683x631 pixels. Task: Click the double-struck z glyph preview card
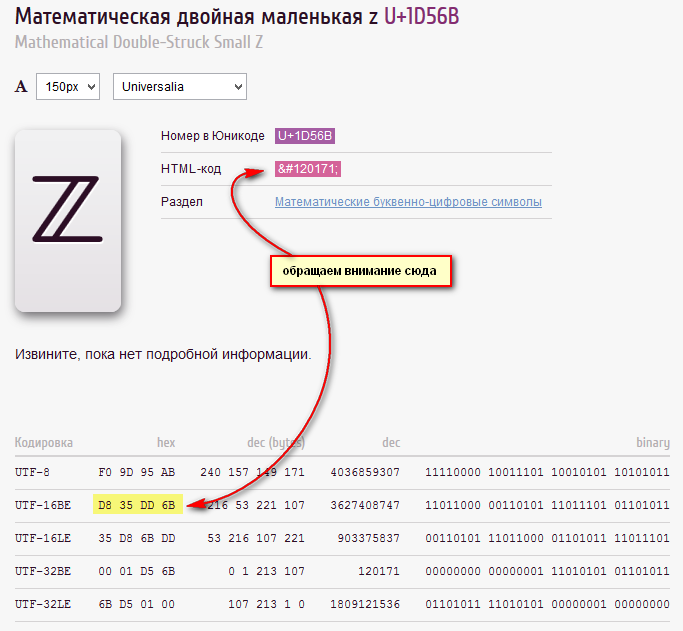(68, 221)
